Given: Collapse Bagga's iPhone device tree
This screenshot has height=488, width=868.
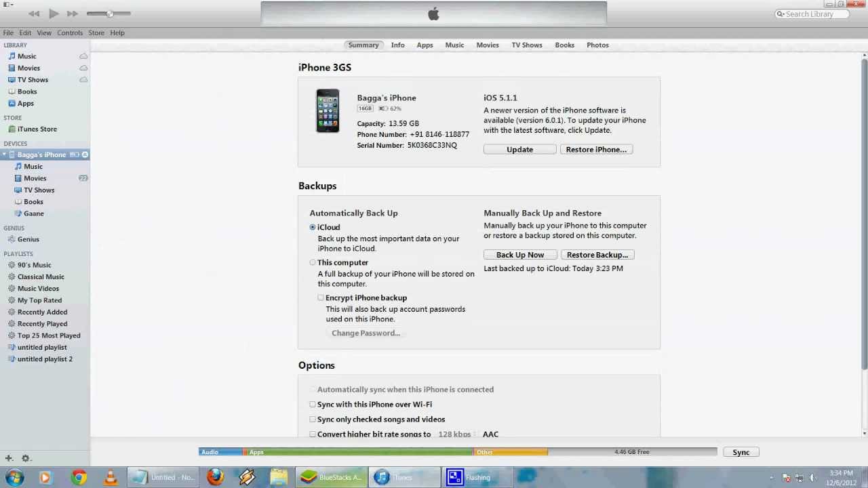Looking at the screenshot, I should (x=4, y=155).
